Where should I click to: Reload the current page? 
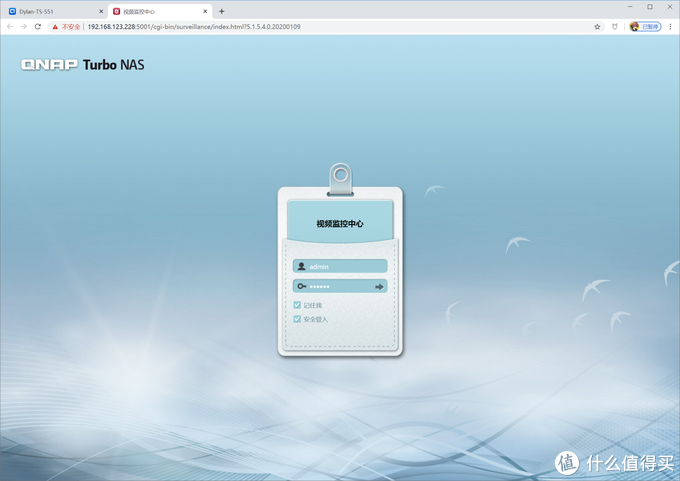coord(38,27)
